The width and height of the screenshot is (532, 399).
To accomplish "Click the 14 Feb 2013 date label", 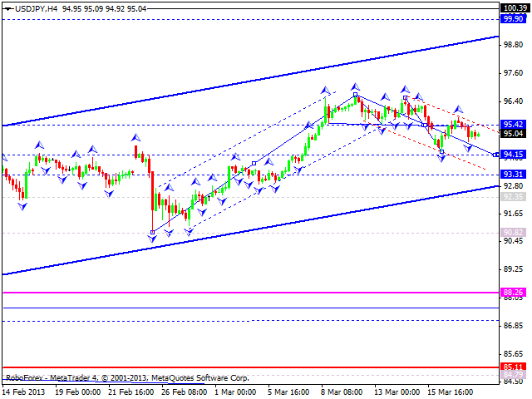I will (x=23, y=392).
